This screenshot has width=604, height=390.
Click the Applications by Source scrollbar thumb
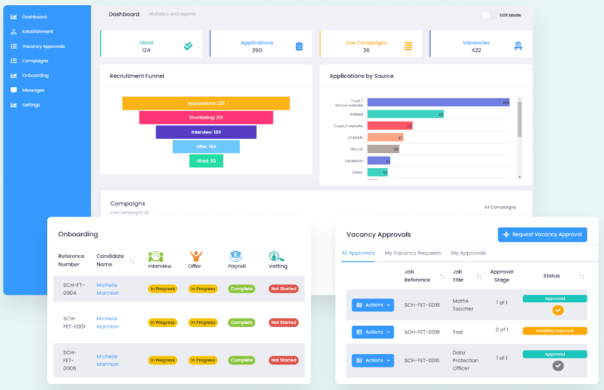(x=520, y=119)
